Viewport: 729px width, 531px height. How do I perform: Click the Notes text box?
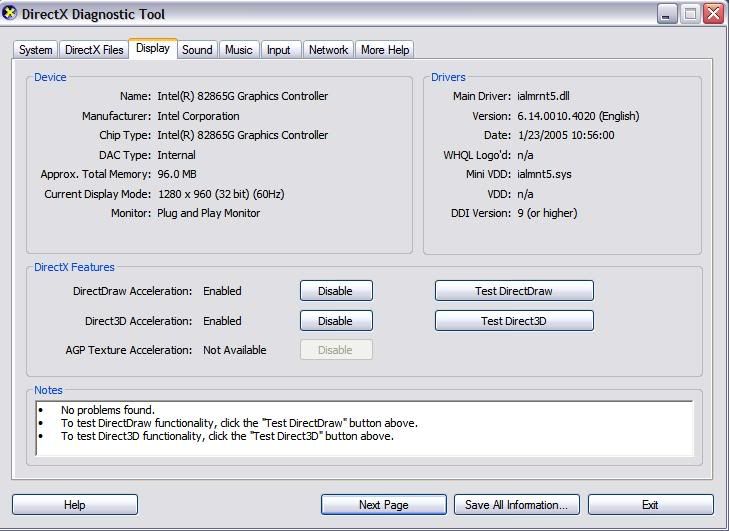point(364,428)
